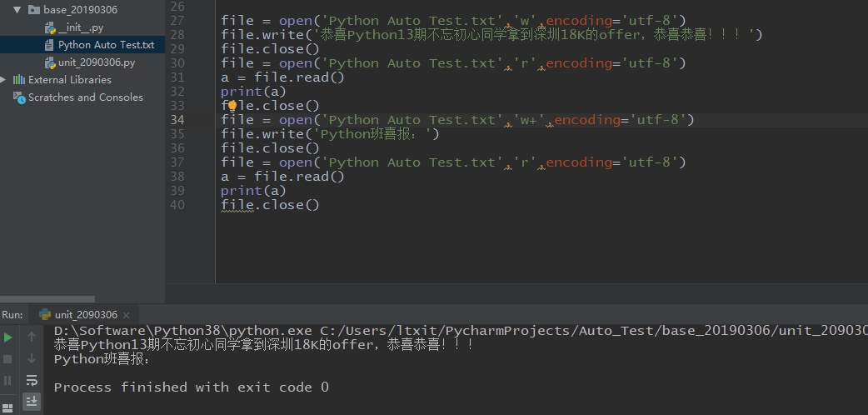Close the unit_2090306 run tab
Image resolution: width=868 pixels, height=415 pixels.
coord(127,315)
